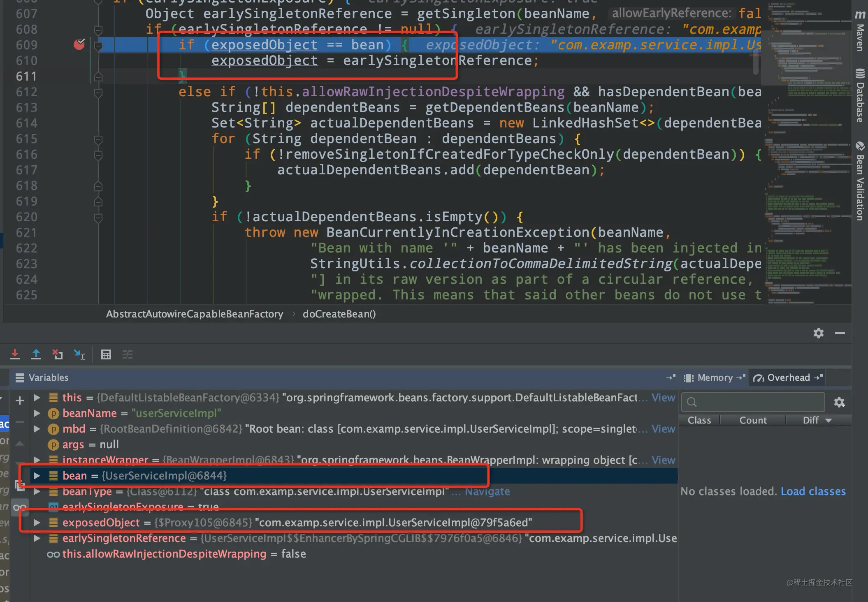This screenshot has width=868, height=602.
Task: Click the Drop Frame icon
Action: pyautogui.click(x=58, y=354)
